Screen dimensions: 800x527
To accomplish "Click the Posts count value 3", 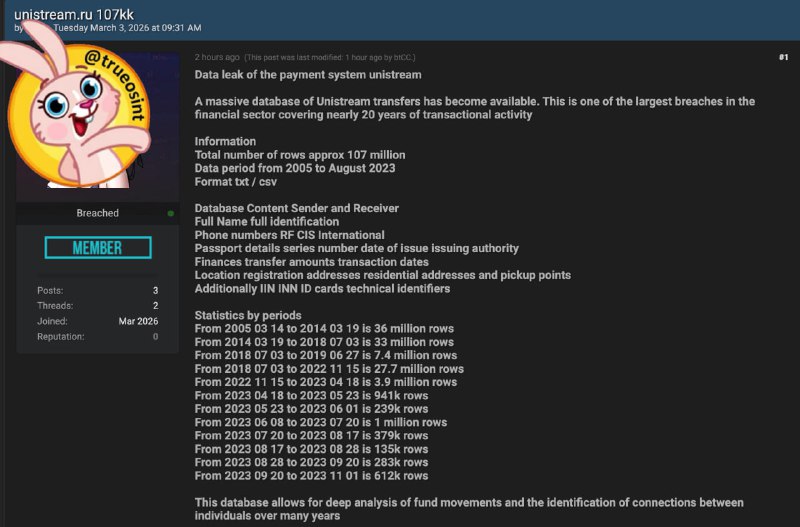I will [155, 291].
